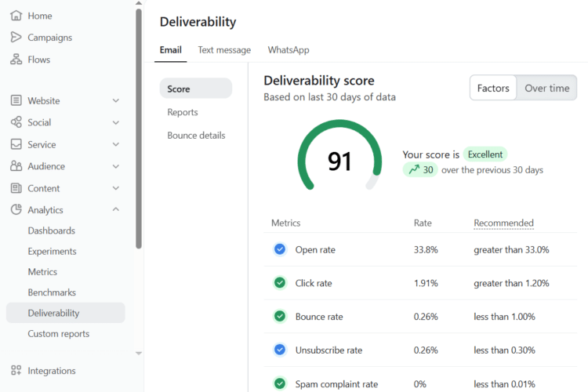The height and width of the screenshot is (392, 588).
Task: Switch to the Email tab
Action: (x=171, y=50)
